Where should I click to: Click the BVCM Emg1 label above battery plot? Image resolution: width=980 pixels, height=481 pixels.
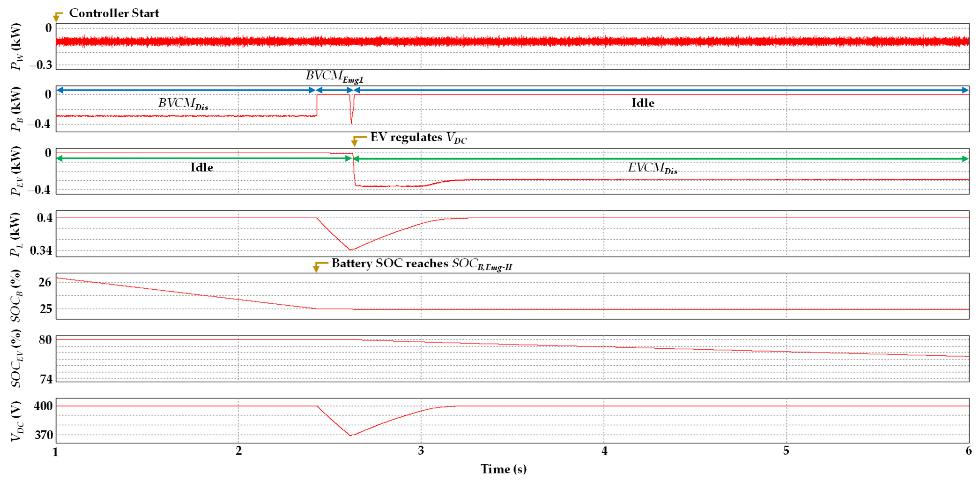coord(334,76)
